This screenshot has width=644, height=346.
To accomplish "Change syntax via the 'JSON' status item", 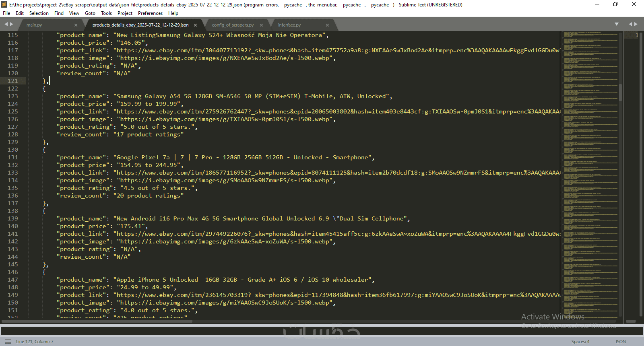I will point(621,342).
